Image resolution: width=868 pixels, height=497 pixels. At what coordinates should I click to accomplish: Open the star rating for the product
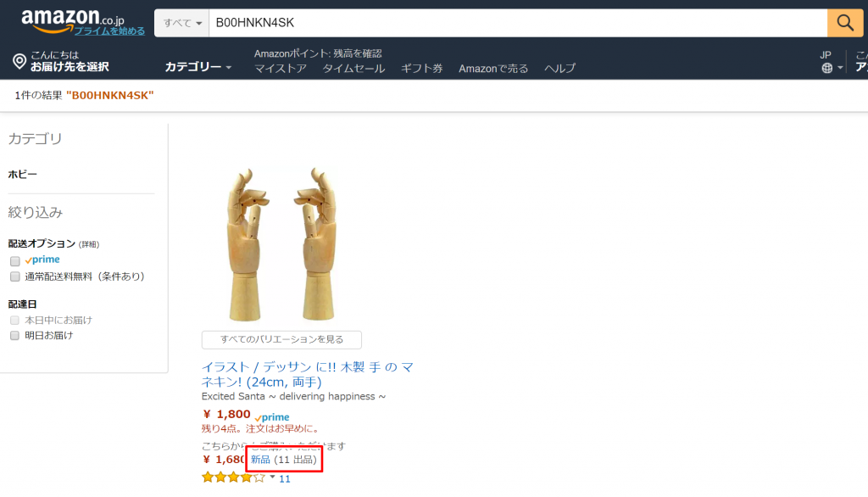233,477
